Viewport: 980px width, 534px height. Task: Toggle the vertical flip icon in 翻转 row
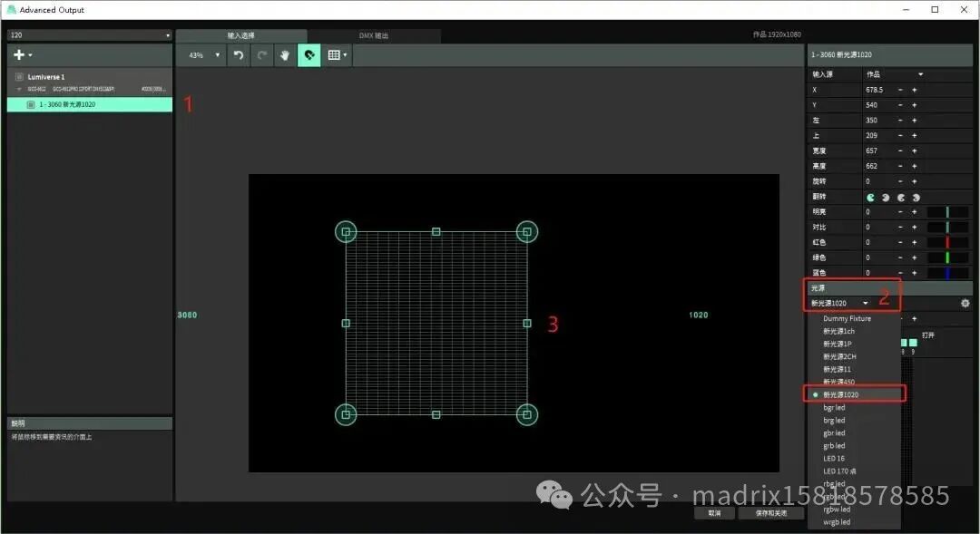[x=885, y=198]
